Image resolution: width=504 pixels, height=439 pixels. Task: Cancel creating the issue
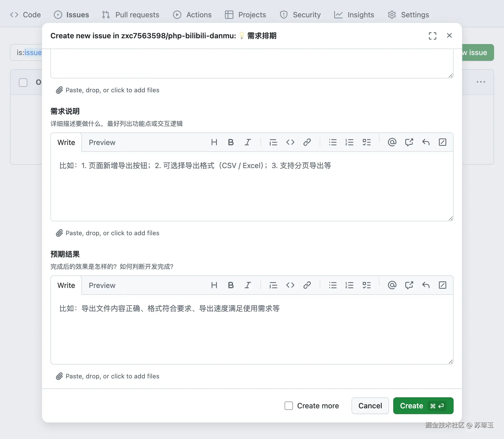370,406
